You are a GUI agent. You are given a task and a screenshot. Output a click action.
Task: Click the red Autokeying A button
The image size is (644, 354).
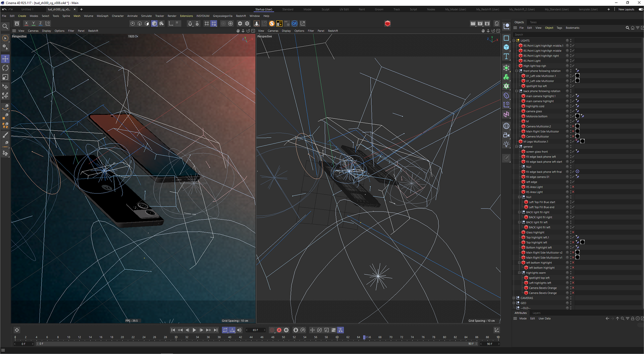click(279, 330)
